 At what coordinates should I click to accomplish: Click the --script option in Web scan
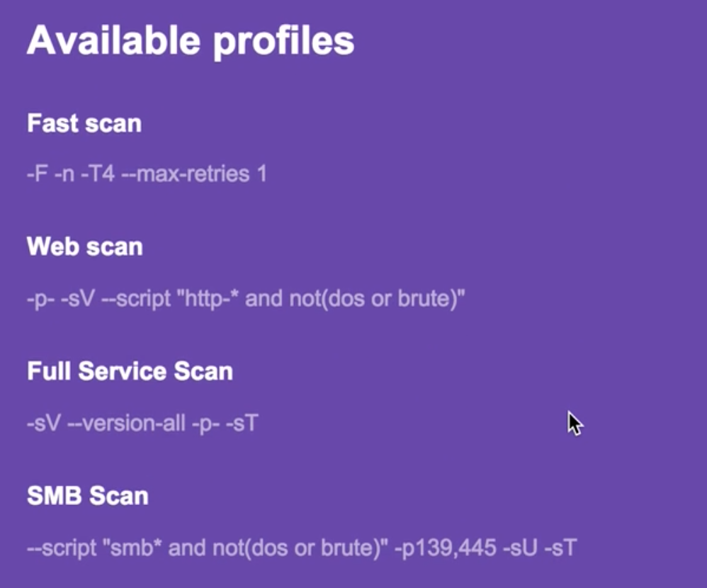136,300
